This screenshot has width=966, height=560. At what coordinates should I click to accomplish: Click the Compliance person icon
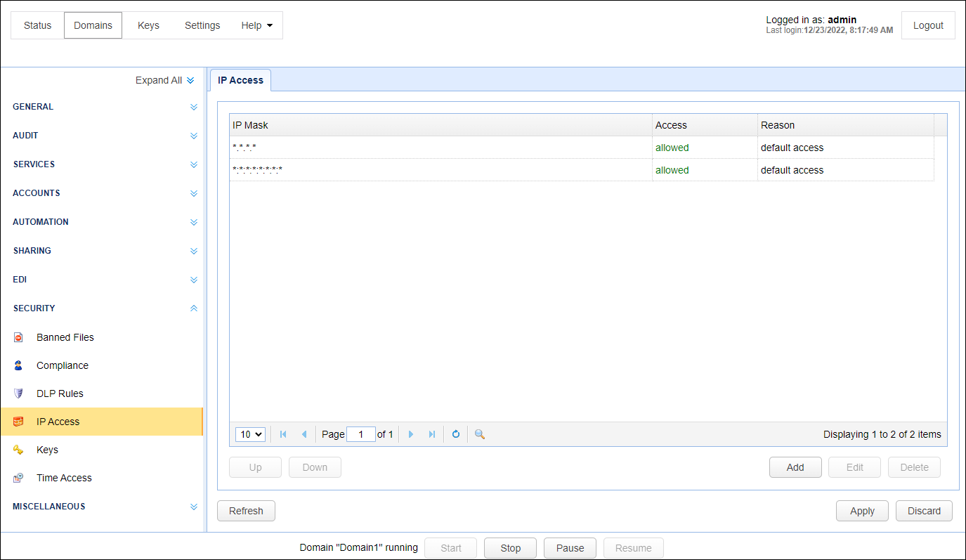[18, 365]
